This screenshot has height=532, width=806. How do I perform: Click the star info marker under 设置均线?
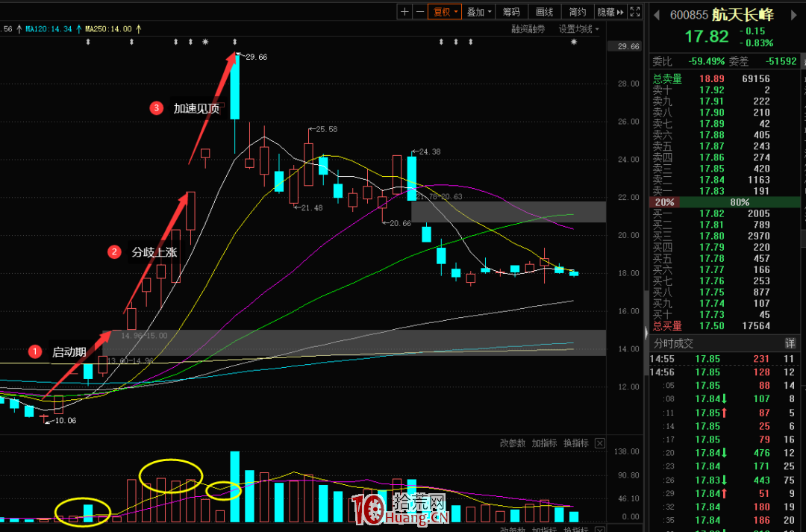pyautogui.click(x=574, y=42)
